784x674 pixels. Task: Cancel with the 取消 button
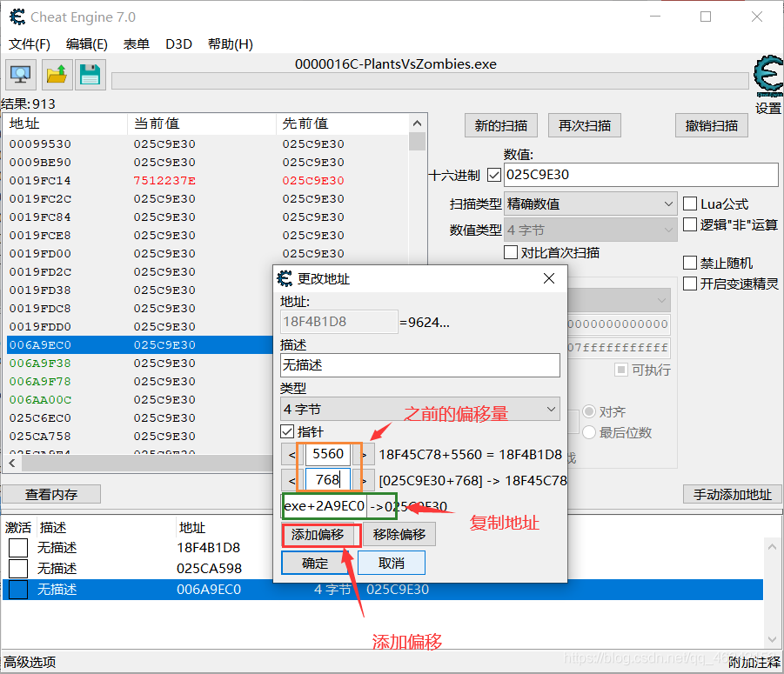pyautogui.click(x=392, y=563)
